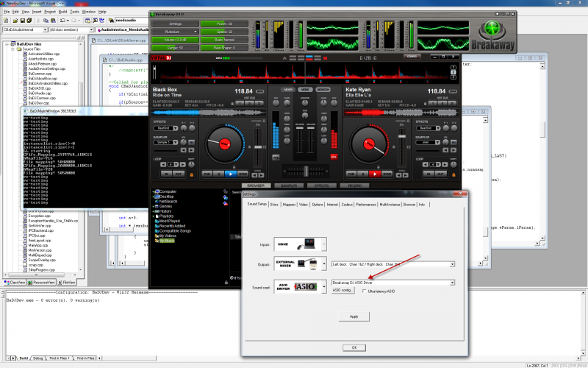Screen dimensions: 588x368
Task: Open left deck effects BeatGrid dropdown
Action: 175,128
